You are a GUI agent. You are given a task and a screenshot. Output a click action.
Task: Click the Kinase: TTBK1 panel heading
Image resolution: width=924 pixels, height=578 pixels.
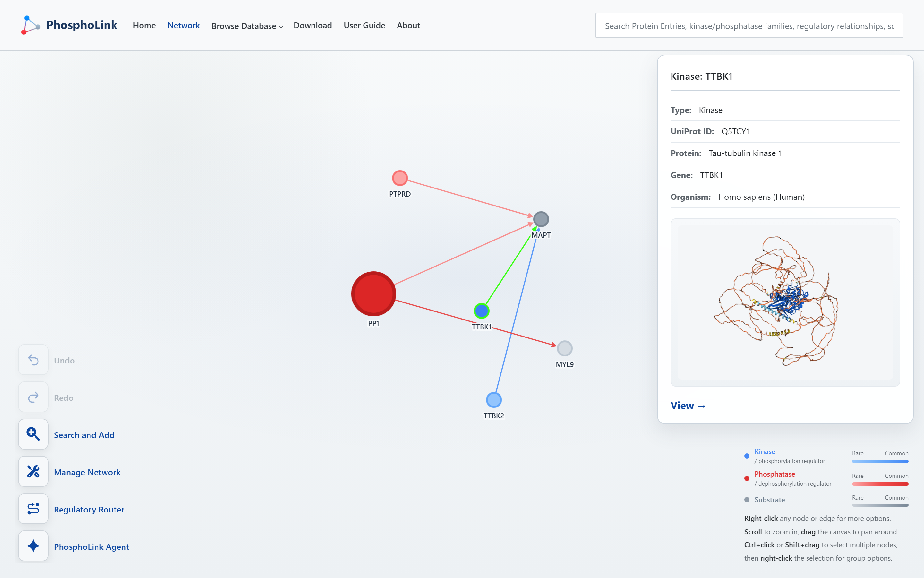(701, 76)
